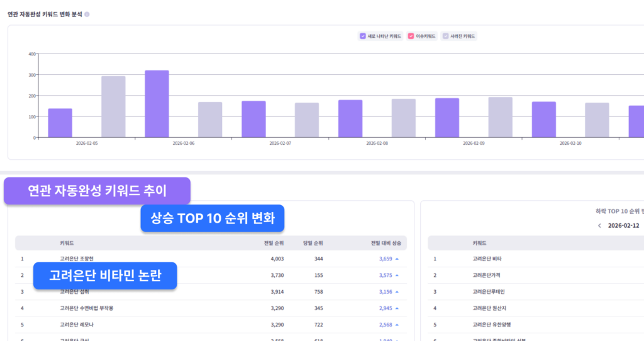The image size is (644, 341).
Task: Click up-arrow icon next to 3,156
Action: click(397, 292)
